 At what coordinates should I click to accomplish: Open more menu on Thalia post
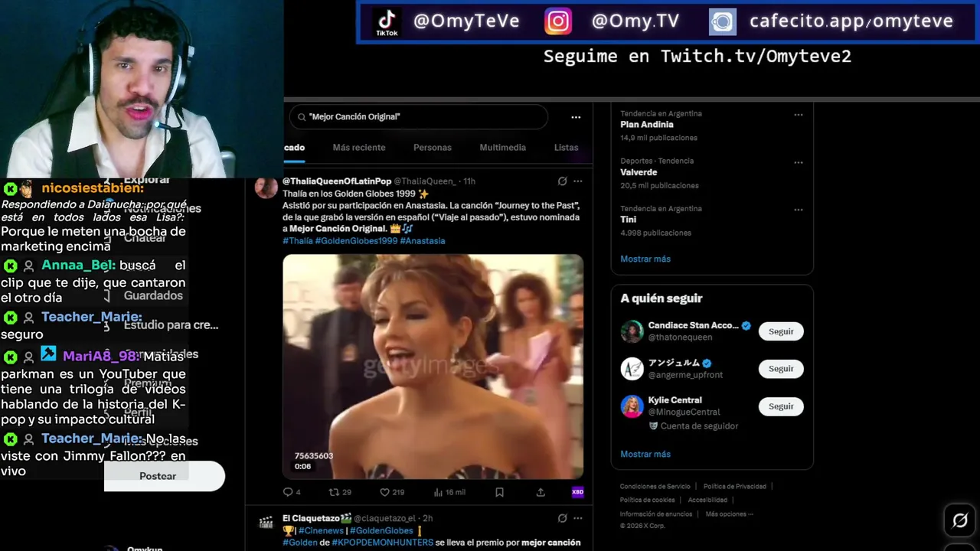click(x=578, y=181)
